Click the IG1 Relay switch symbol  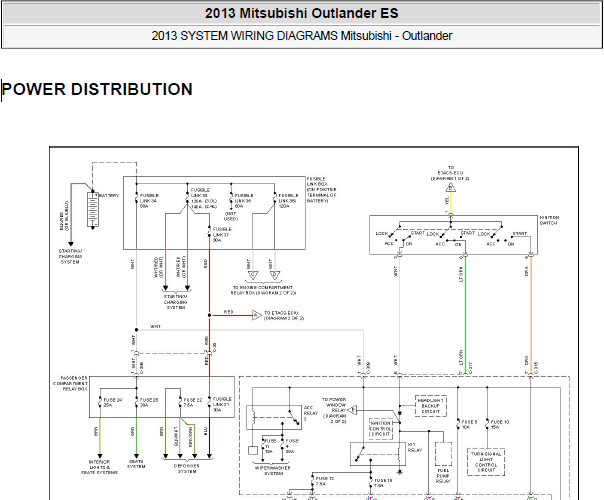tap(360, 454)
